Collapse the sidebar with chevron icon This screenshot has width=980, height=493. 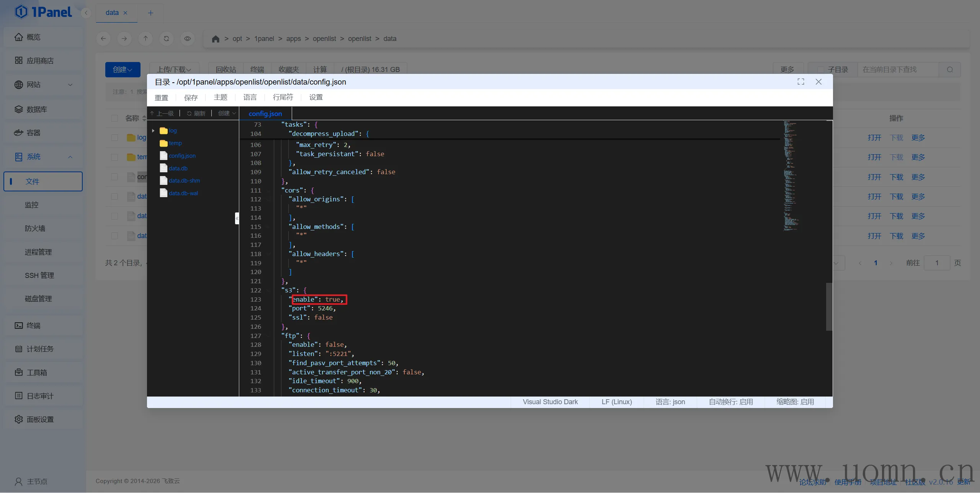click(x=86, y=13)
